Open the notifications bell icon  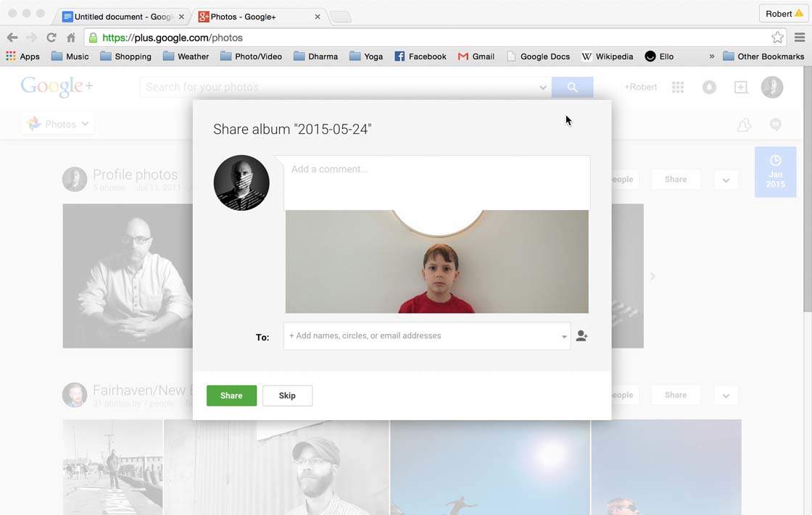click(709, 87)
